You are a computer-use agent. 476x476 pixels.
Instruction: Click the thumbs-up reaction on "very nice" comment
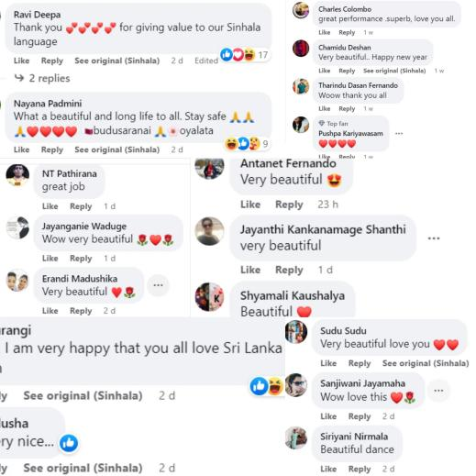tap(69, 443)
